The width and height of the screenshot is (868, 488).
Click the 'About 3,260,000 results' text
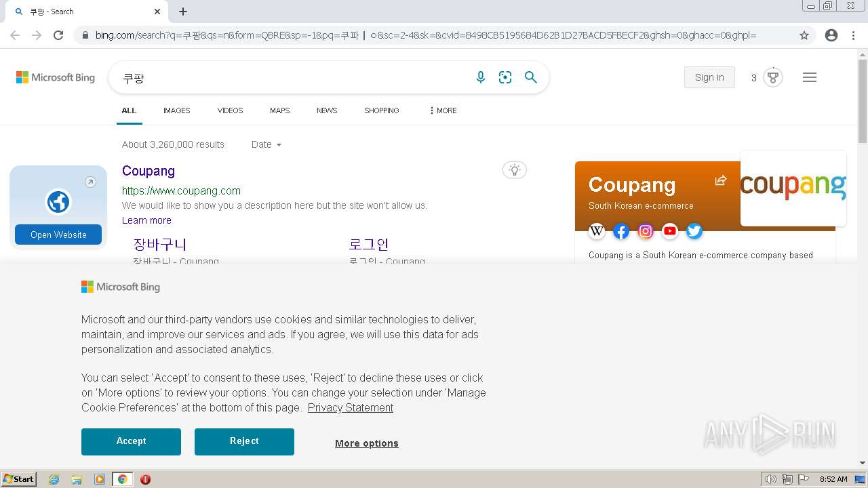[173, 144]
